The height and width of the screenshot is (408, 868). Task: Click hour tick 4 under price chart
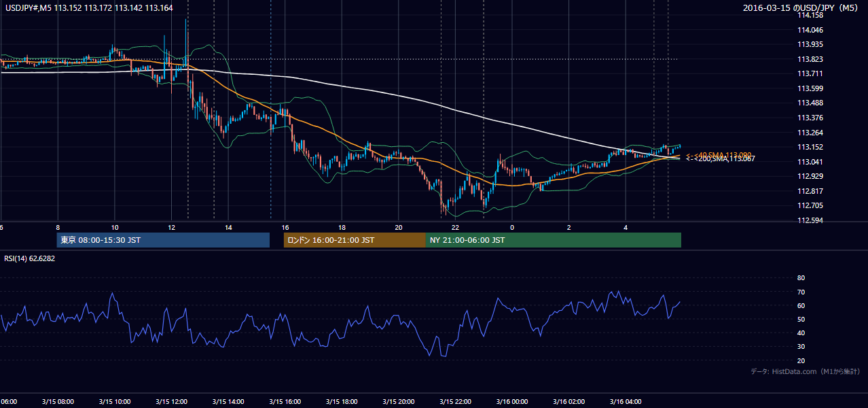[626, 227]
